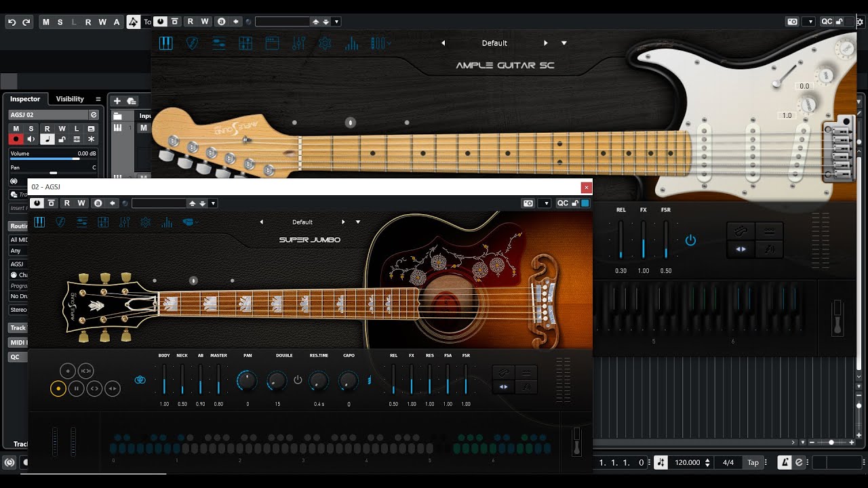This screenshot has height=488, width=868.
Task: Click the QC button in the top plugin header
Action: point(827,22)
